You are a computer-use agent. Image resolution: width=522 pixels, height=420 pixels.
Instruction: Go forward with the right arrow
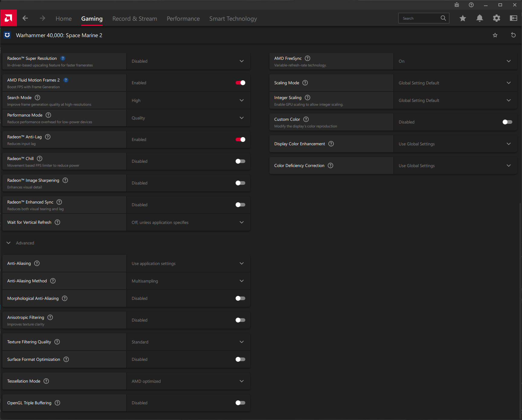coord(42,18)
